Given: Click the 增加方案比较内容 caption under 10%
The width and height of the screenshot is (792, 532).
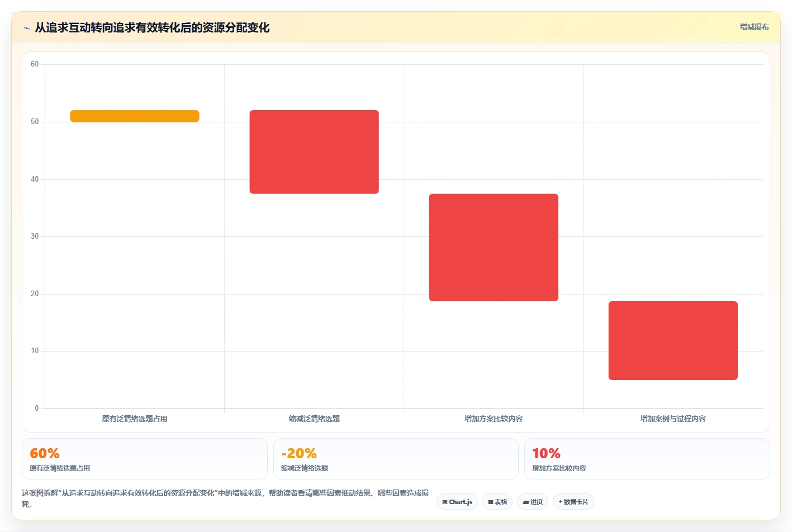Looking at the screenshot, I should click(559, 468).
